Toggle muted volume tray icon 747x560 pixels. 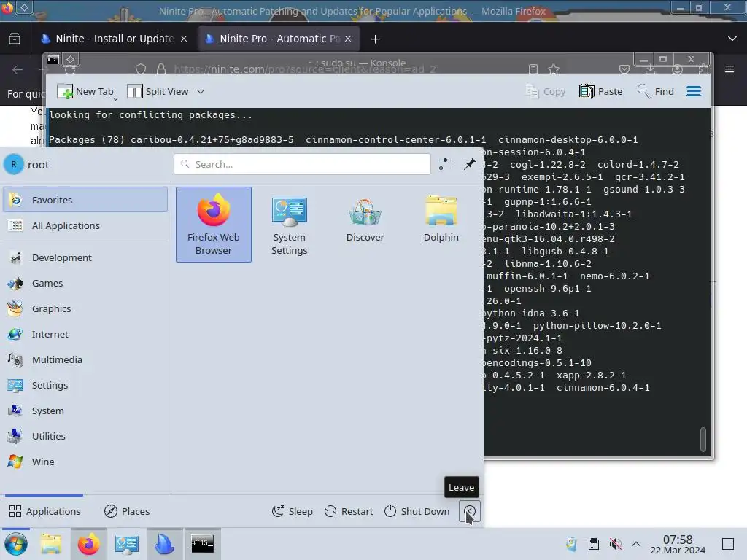[615, 544]
